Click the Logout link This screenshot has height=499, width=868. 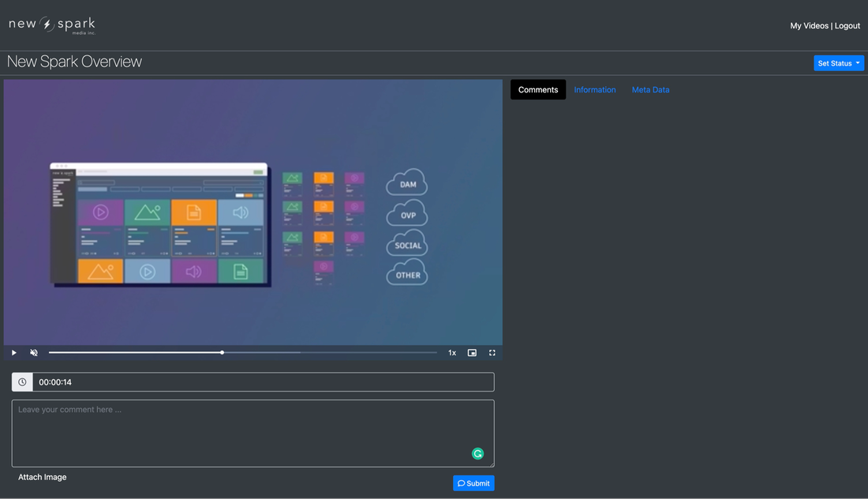point(847,26)
